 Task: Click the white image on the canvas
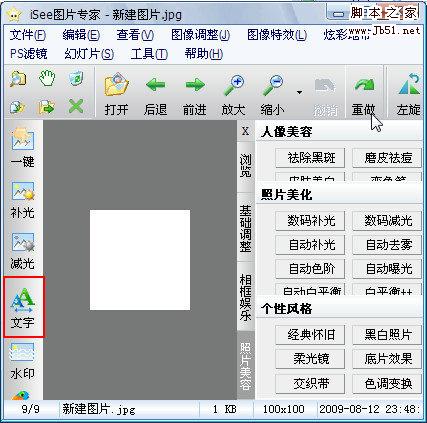140,260
